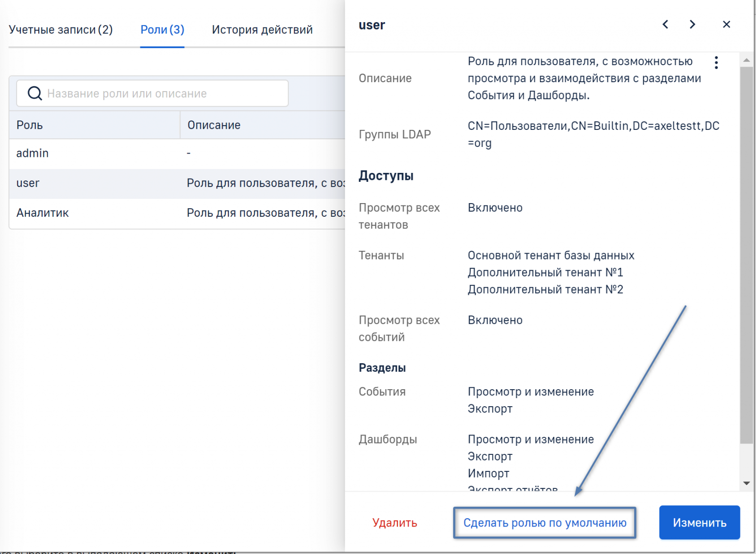Select the admin role row

(x=94, y=153)
